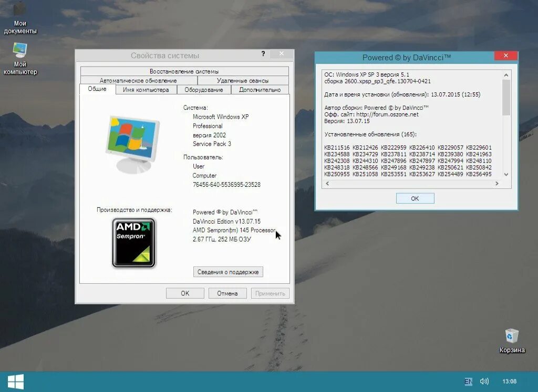Click the 'Professional' edition text
The height and width of the screenshot is (392, 538).
coord(208,126)
